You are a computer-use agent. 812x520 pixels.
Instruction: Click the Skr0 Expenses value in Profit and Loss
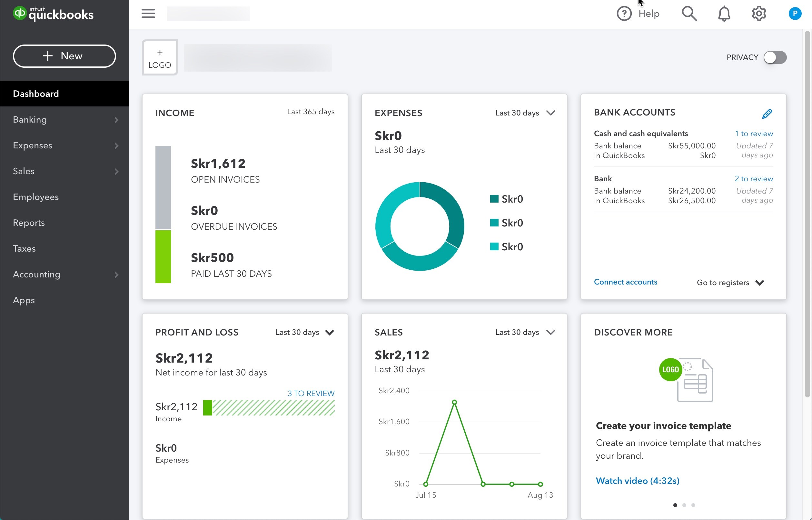[166, 448]
